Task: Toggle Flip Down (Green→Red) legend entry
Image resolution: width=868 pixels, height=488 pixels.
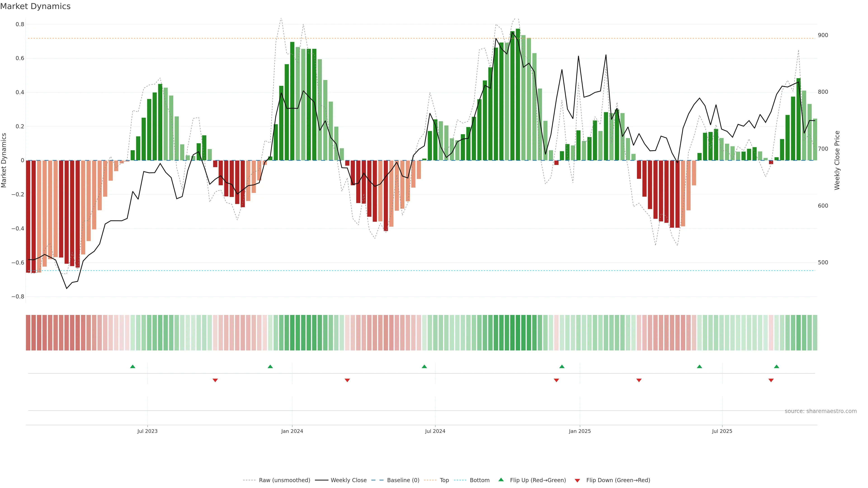Action: (x=618, y=480)
